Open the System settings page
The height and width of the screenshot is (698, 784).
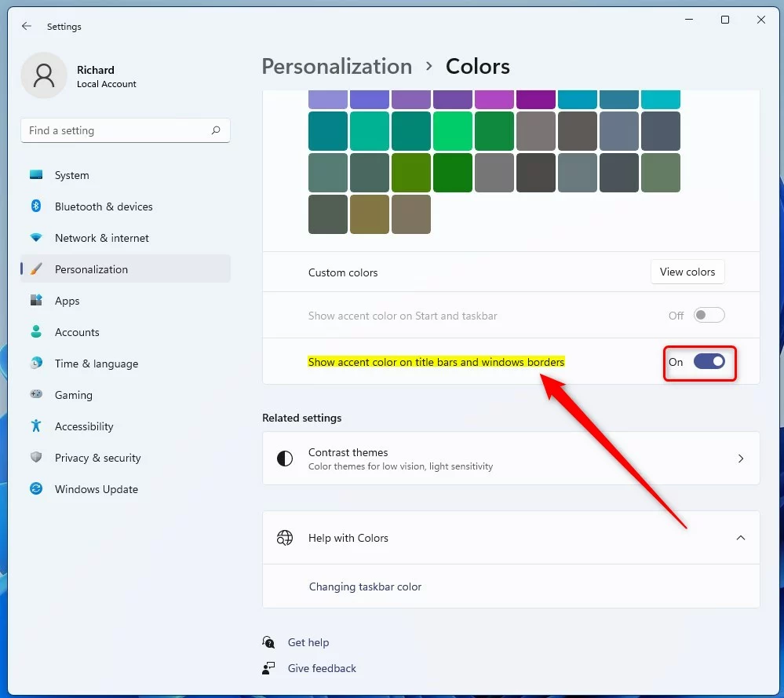pyautogui.click(x=126, y=175)
